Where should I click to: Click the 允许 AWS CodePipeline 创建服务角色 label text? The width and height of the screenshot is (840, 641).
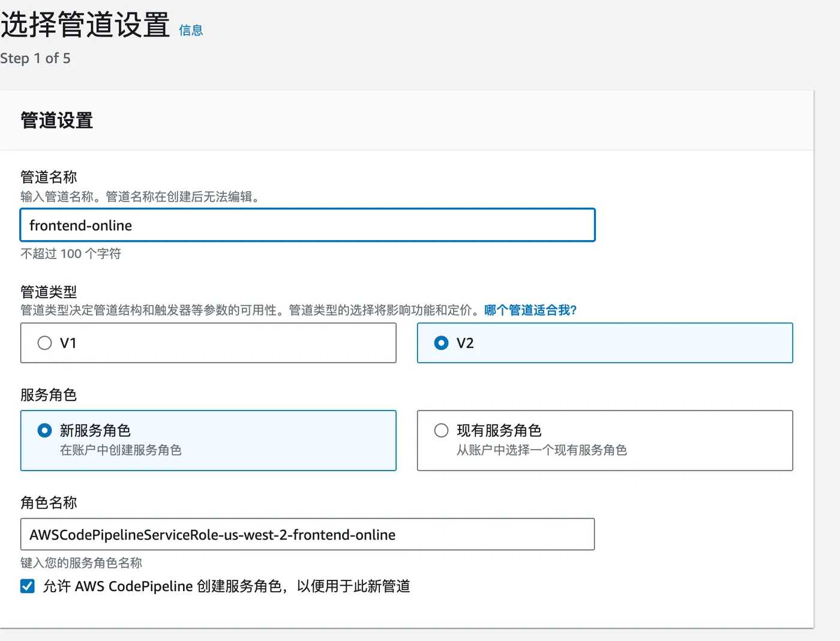[x=226, y=586]
